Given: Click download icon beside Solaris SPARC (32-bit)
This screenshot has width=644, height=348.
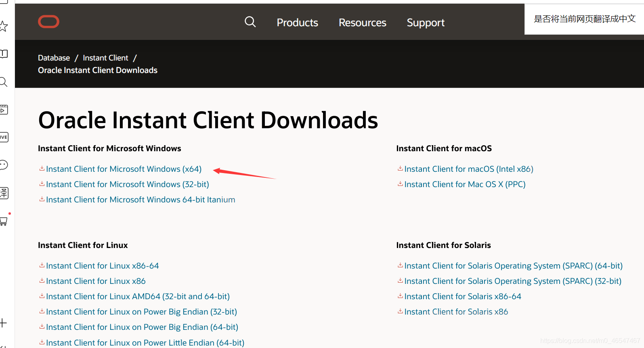Looking at the screenshot, I should [x=400, y=281].
